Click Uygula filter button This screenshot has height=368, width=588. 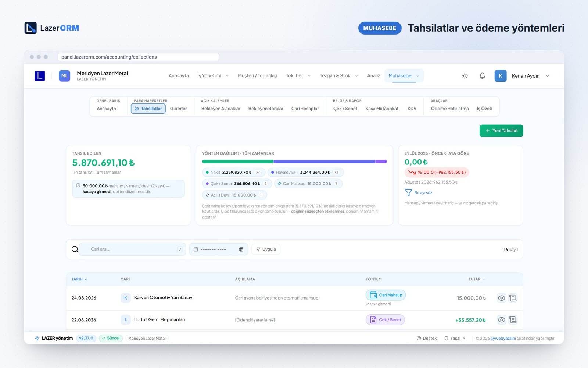point(266,249)
